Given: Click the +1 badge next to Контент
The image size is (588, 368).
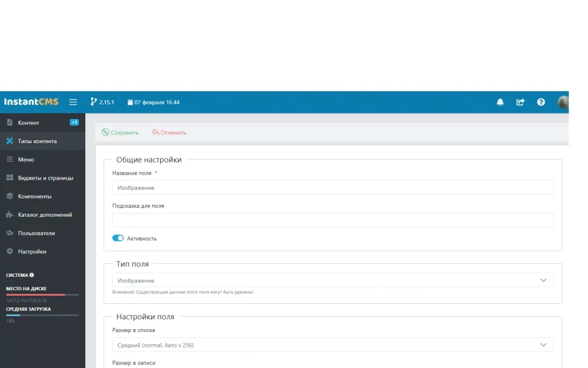Looking at the screenshot, I should [x=74, y=122].
